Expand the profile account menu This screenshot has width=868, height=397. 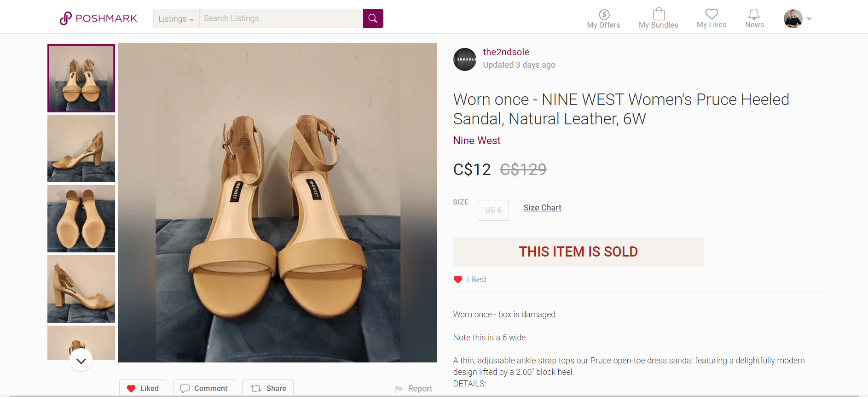pos(798,19)
